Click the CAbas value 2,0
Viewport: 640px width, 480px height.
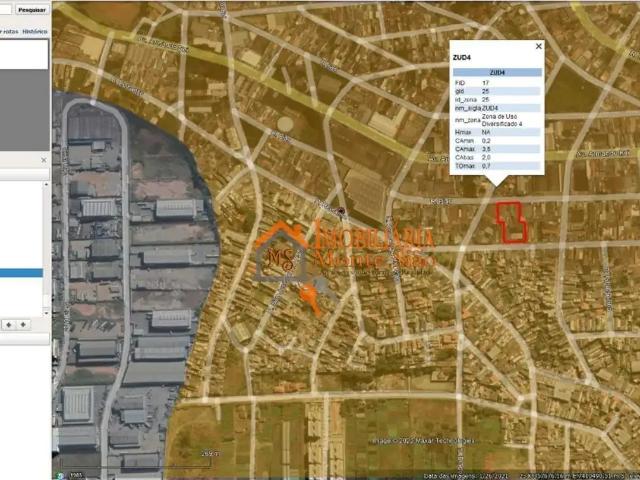click(x=486, y=158)
